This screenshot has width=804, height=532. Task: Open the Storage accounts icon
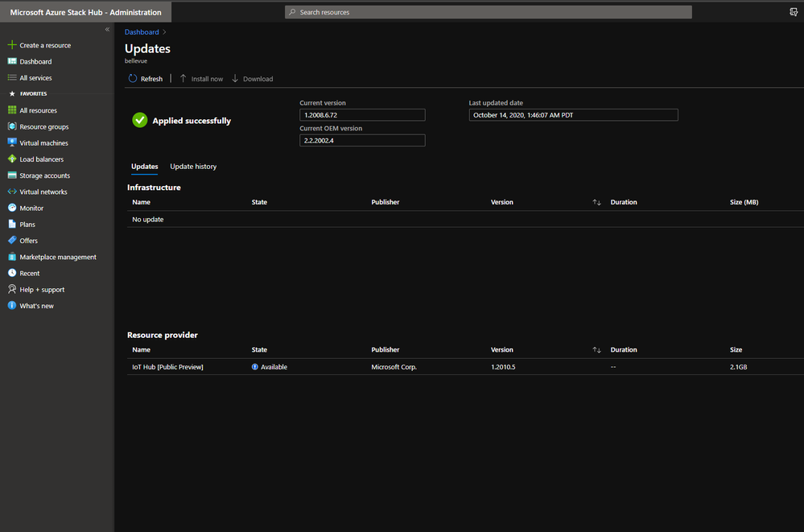coord(12,175)
